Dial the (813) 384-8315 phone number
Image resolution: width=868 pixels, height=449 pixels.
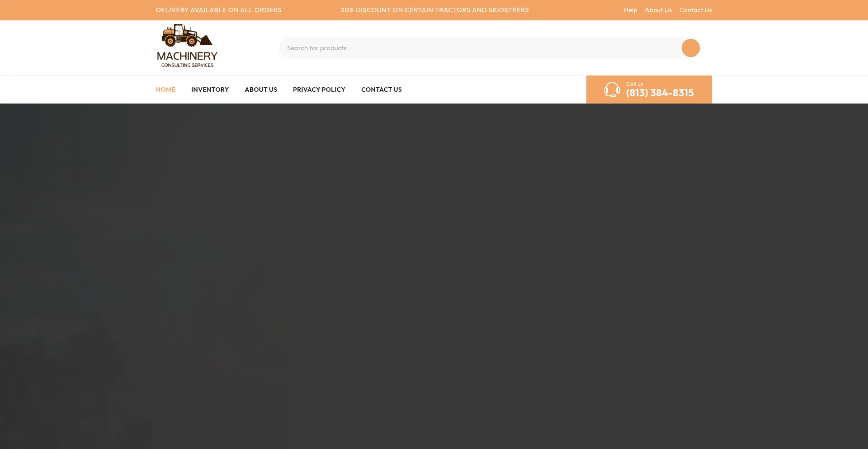click(x=660, y=93)
